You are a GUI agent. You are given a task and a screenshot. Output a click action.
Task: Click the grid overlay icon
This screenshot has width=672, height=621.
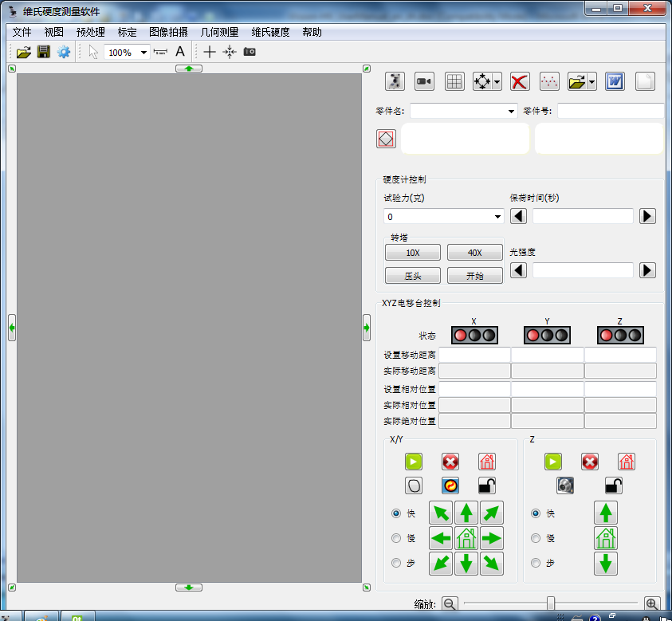[454, 81]
